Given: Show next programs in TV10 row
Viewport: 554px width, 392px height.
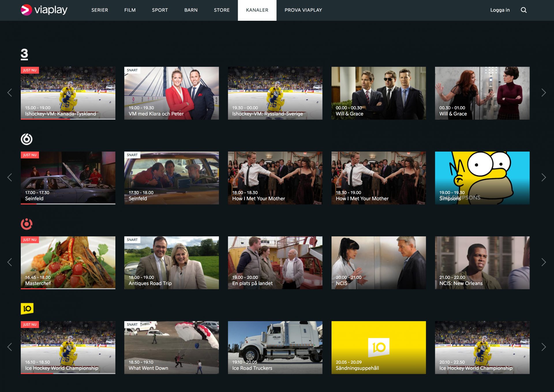Looking at the screenshot, I should (544, 347).
